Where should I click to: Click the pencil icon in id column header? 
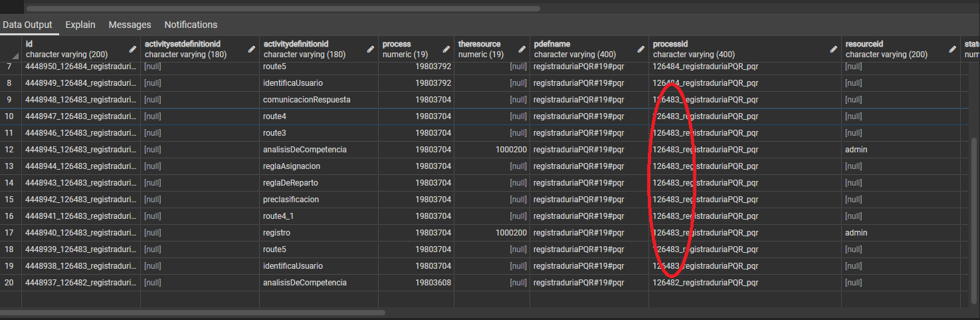[x=133, y=49]
